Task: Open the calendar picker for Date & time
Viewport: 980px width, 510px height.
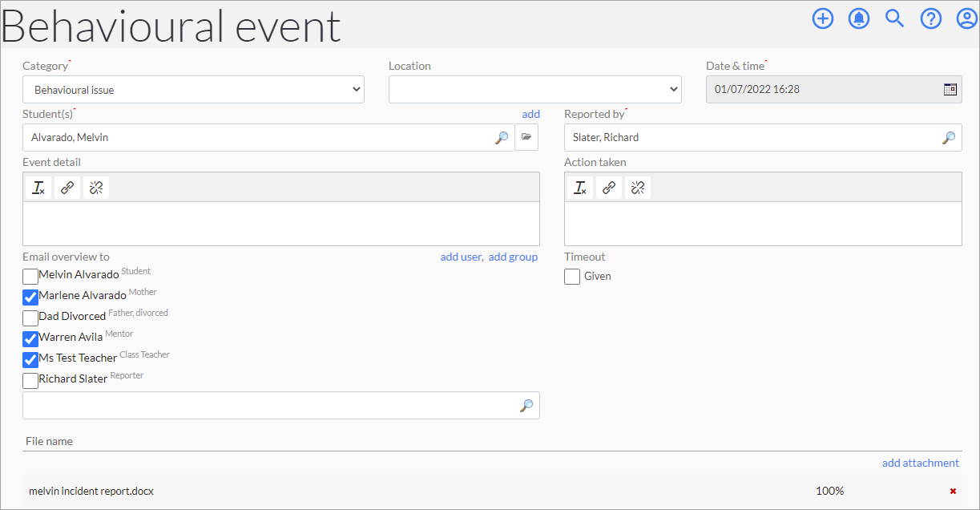Action: 950,90
